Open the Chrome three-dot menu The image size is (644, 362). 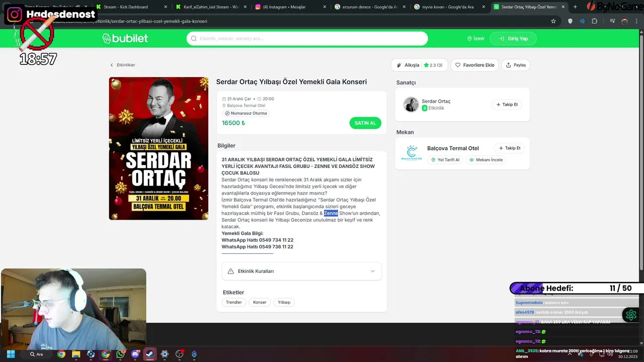636,21
